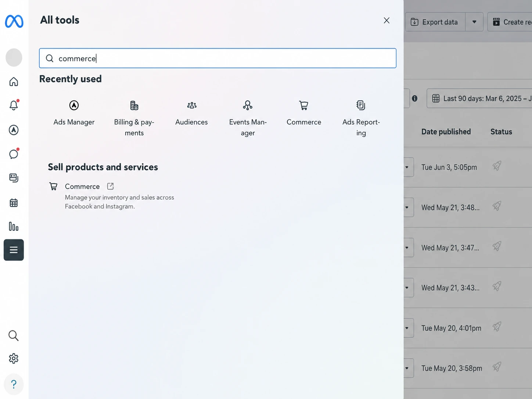532x399 pixels.
Task: Click Export data button
Action: click(x=435, y=22)
